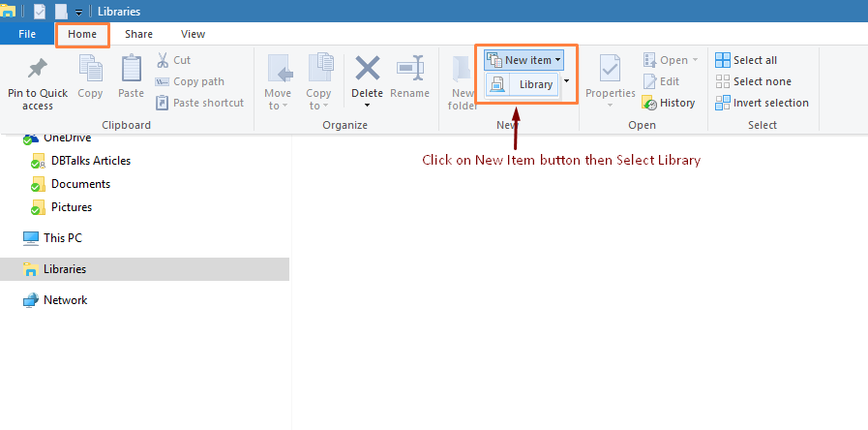
Task: Open the File menu
Action: [27, 34]
